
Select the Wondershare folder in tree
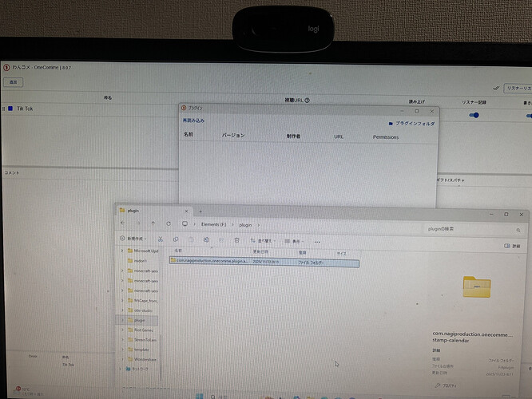click(142, 359)
